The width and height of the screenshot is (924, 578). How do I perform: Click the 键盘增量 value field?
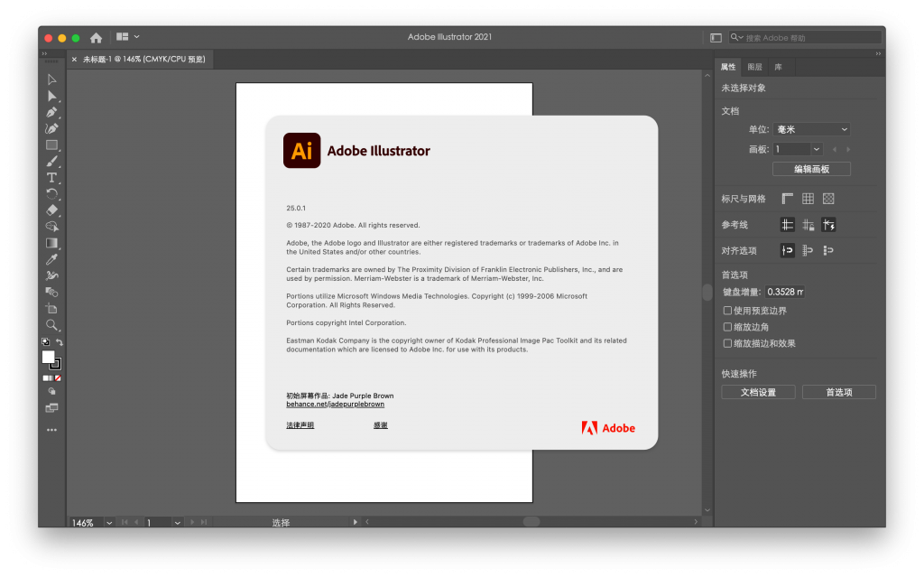(785, 292)
